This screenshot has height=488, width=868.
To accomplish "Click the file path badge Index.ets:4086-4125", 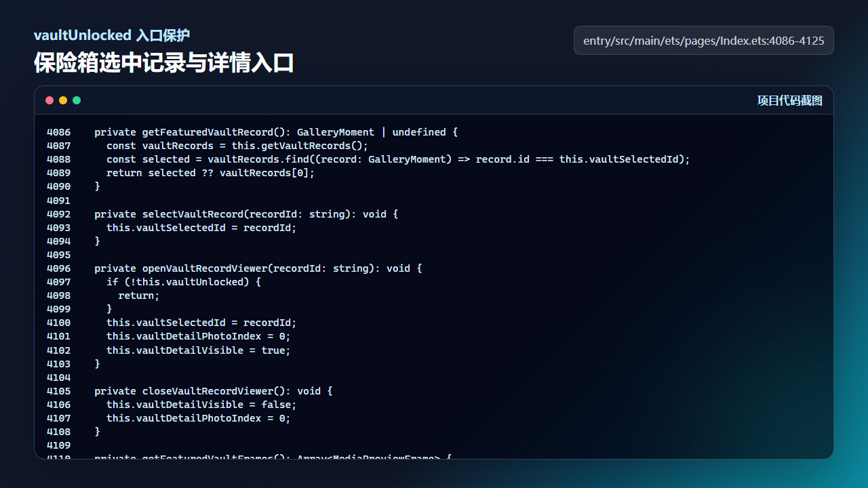I will point(704,41).
